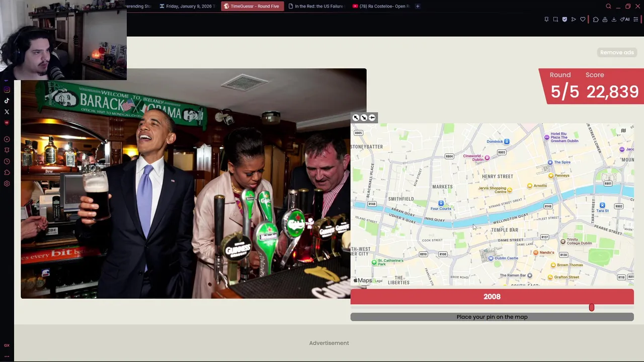Click the player send arrow icon
Image resolution: width=644 pixels, height=362 pixels.
(x=574, y=20)
